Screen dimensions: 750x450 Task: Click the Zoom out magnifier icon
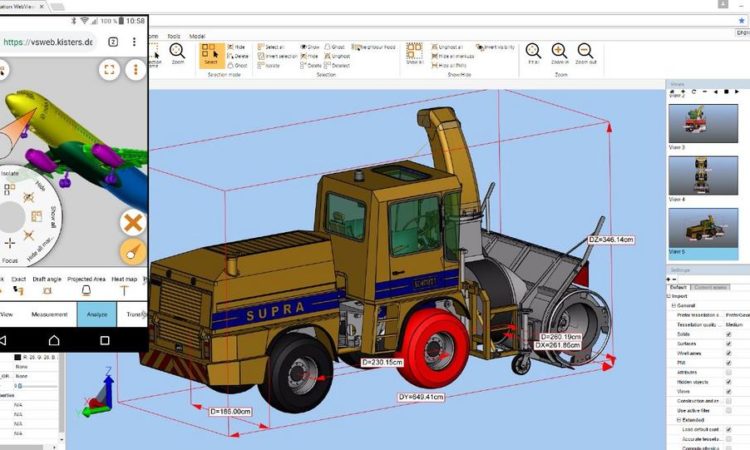click(585, 54)
